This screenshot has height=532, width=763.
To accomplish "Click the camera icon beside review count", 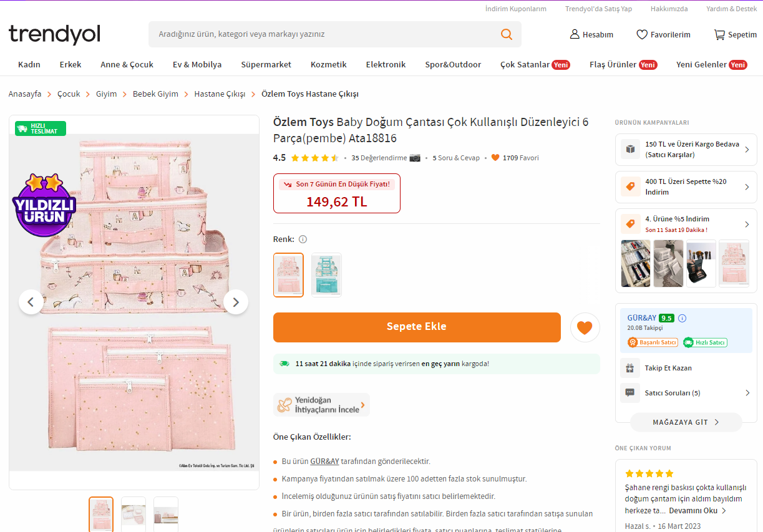I will click(x=415, y=158).
